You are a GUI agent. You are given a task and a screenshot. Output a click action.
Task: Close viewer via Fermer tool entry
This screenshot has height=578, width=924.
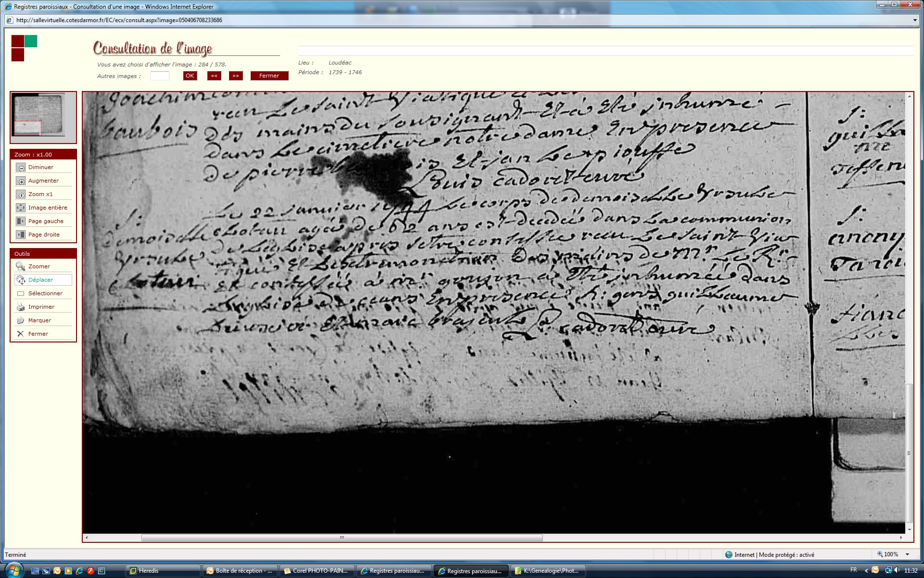(x=21, y=334)
